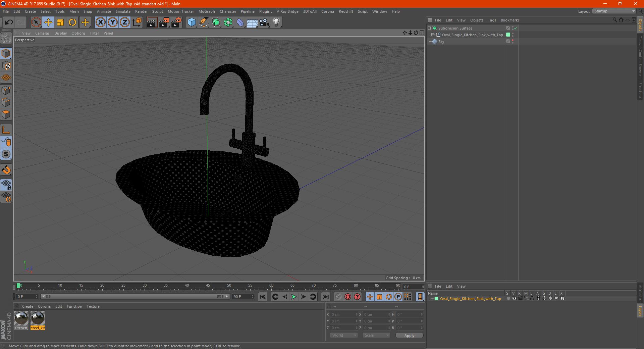
Task: Add a Subdivision Surface generator
Action: [x=216, y=22]
